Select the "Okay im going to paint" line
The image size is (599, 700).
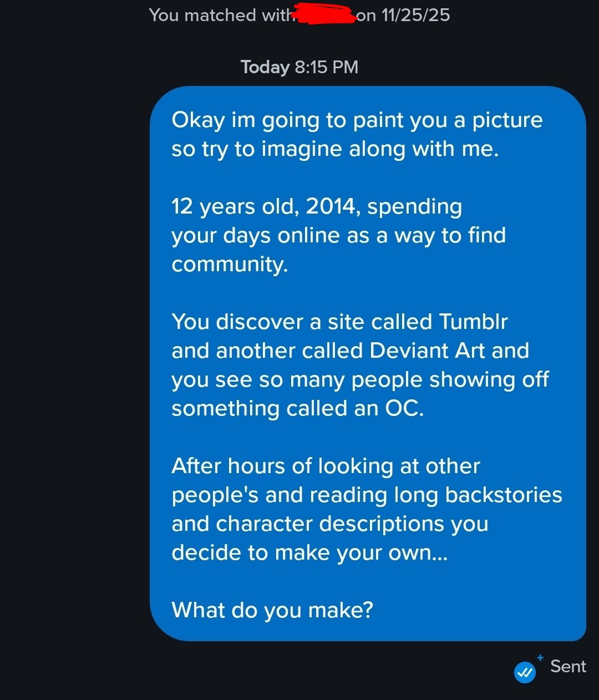pyautogui.click(x=357, y=120)
